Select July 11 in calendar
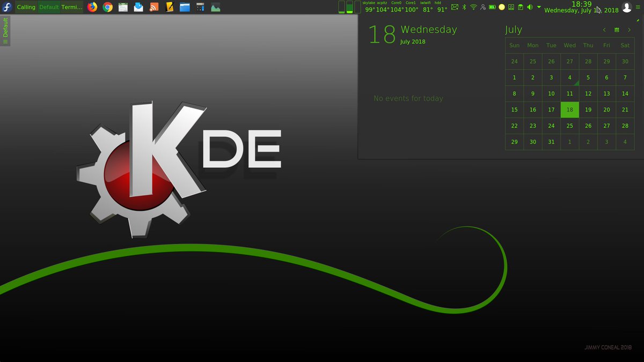The height and width of the screenshot is (362, 644). (x=570, y=94)
